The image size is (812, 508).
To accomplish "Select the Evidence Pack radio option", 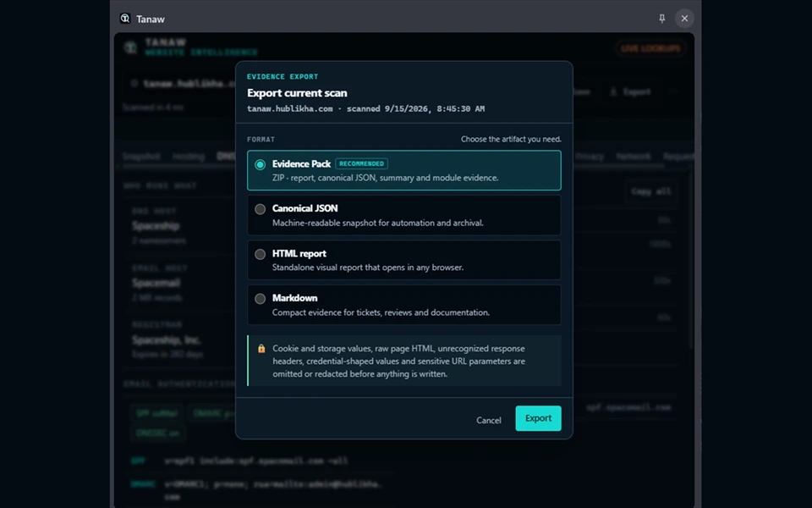I will (260, 165).
